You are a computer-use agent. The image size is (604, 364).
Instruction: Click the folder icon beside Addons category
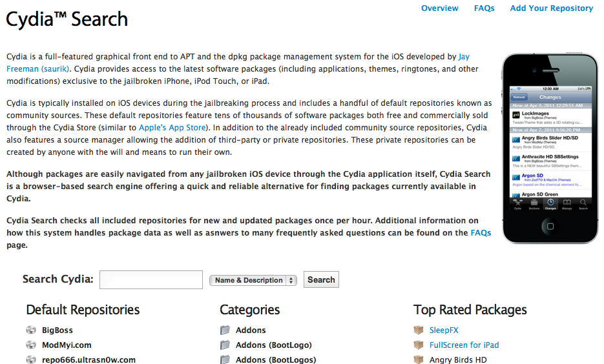pyautogui.click(x=225, y=330)
